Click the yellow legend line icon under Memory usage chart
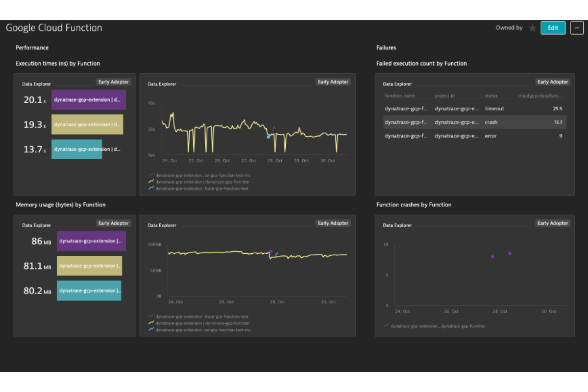The height and width of the screenshot is (392, 588). tap(151, 323)
